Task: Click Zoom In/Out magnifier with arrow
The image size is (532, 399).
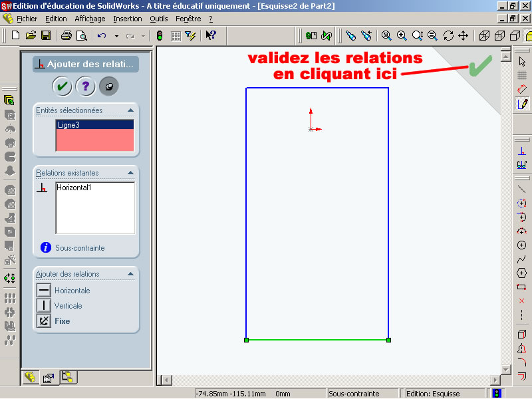Action: [x=418, y=35]
